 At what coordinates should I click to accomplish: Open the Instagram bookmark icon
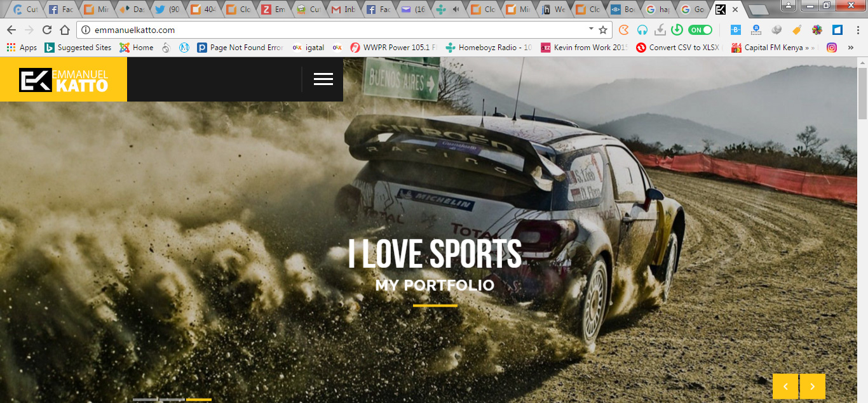tap(832, 48)
